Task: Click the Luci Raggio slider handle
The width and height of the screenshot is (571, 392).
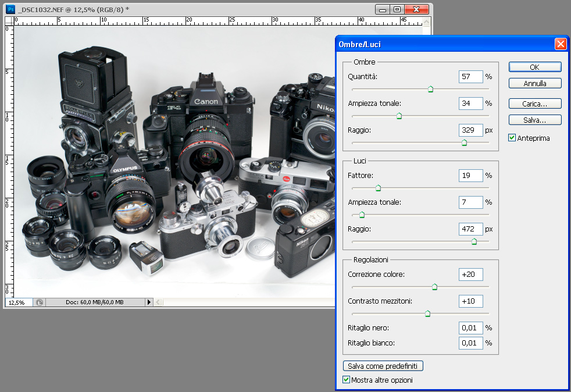Action: 474,241
